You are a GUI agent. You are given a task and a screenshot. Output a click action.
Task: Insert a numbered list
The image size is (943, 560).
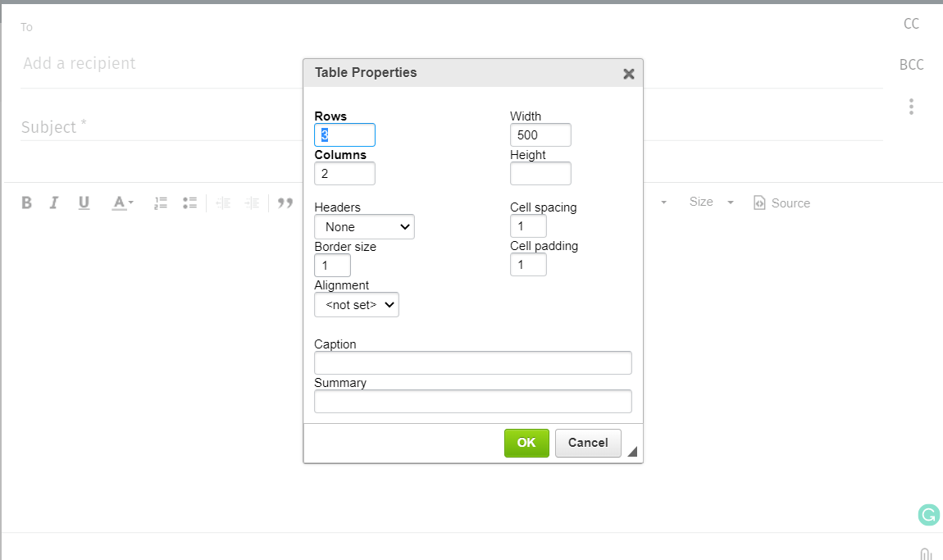point(161,203)
